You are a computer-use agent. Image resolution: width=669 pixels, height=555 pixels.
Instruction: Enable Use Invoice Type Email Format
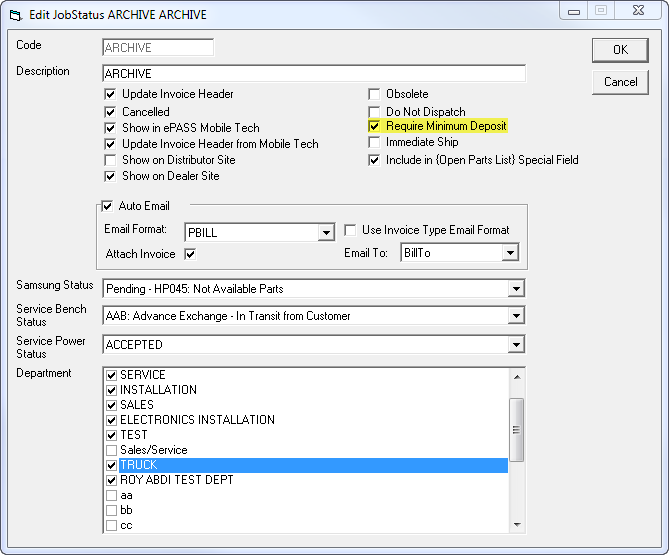coord(350,230)
